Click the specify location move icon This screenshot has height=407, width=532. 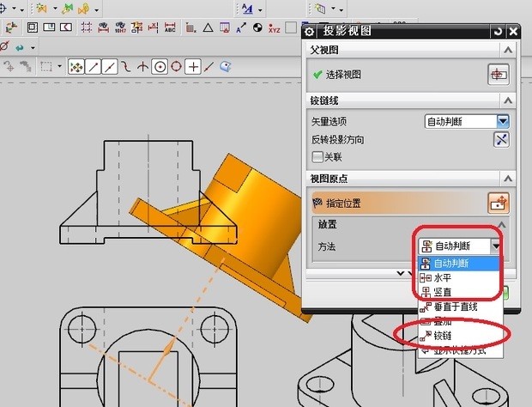tap(499, 202)
